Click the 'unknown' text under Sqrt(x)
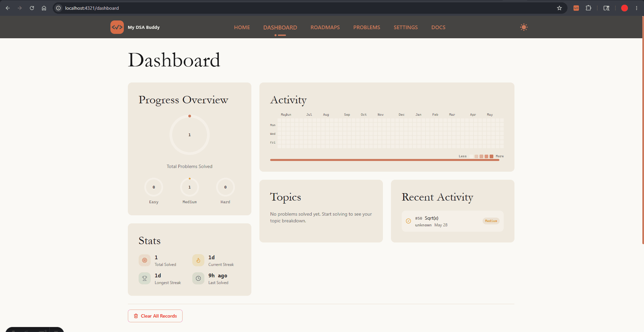644x332 pixels. (x=423, y=225)
